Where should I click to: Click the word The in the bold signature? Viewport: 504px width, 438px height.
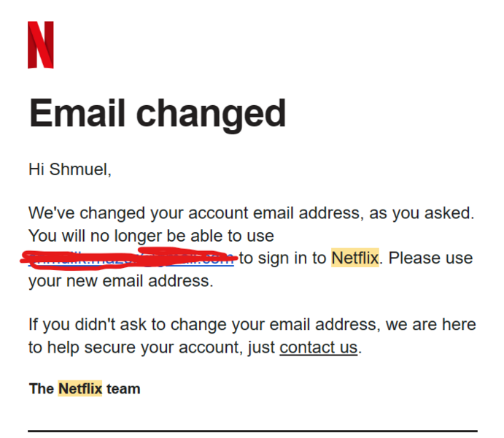tap(41, 388)
